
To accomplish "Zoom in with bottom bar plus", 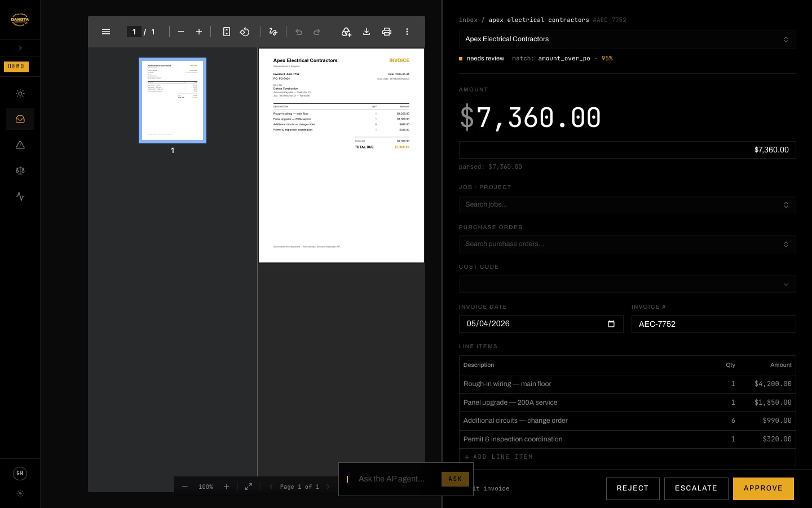I will (x=227, y=487).
